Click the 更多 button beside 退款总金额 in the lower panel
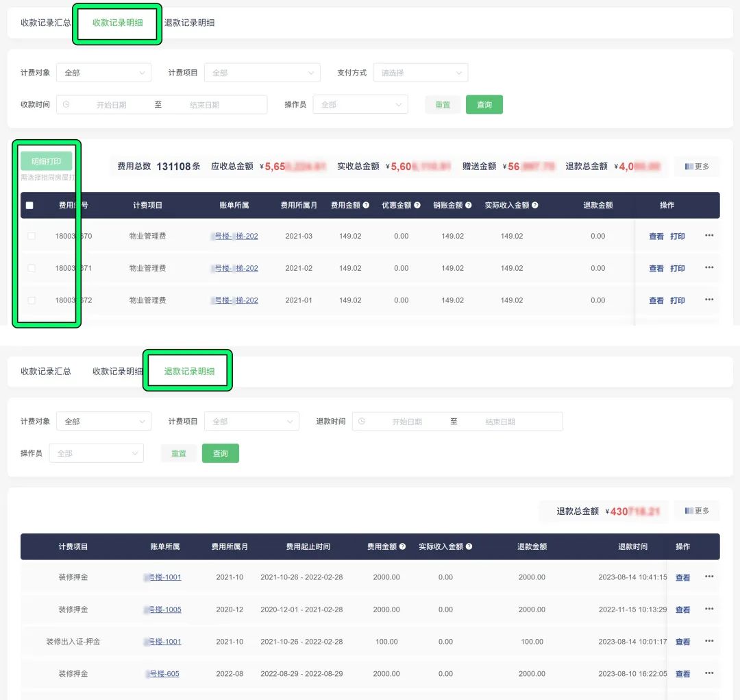 pos(697,511)
